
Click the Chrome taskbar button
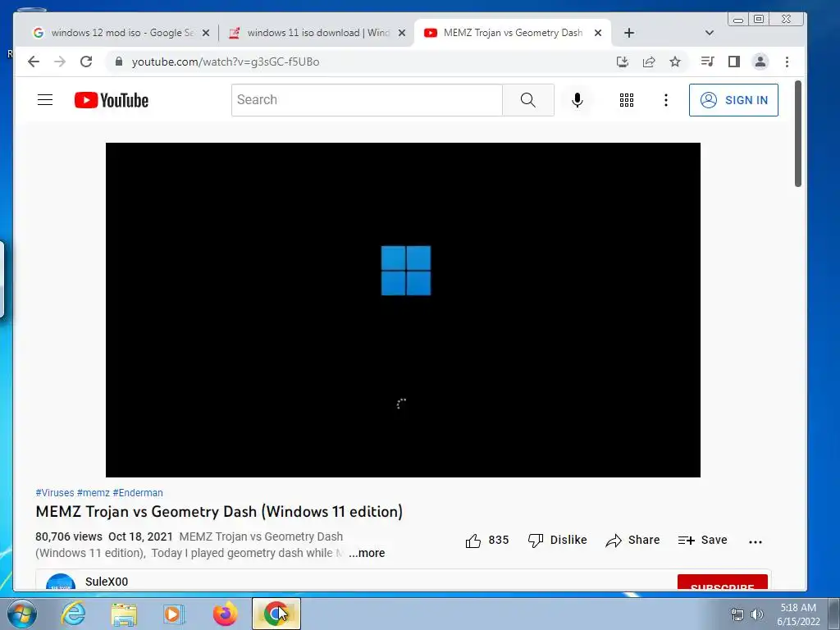(276, 614)
